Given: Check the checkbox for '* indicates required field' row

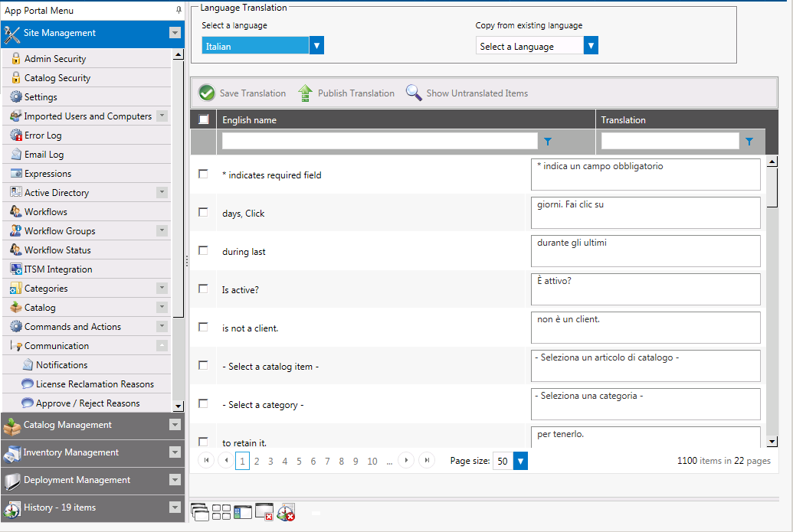Looking at the screenshot, I should [202, 174].
